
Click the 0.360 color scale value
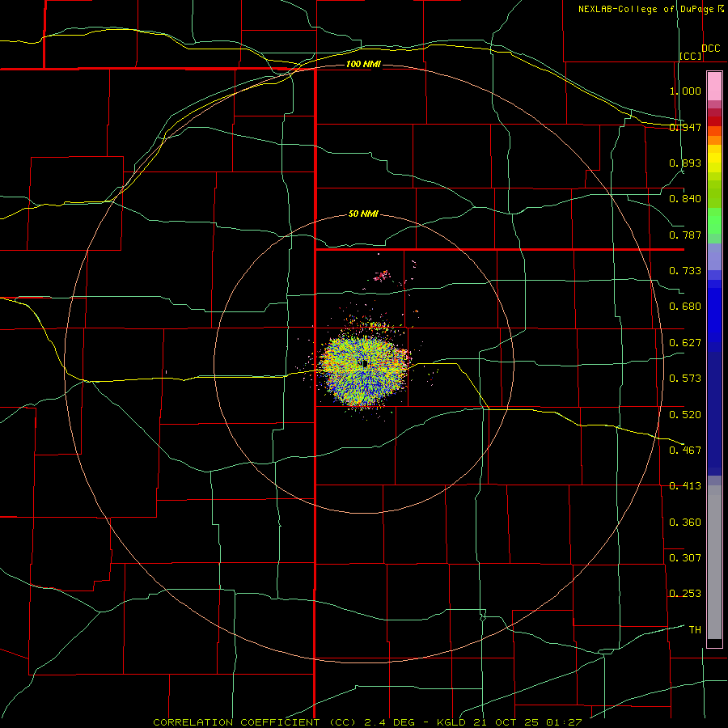tap(685, 523)
